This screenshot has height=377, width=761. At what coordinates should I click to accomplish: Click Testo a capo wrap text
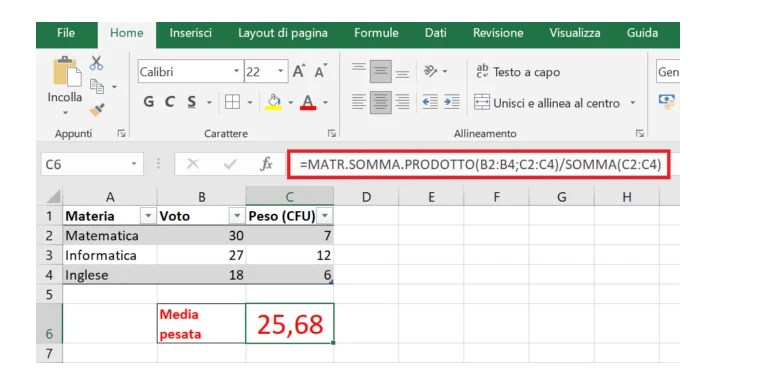coord(518,72)
